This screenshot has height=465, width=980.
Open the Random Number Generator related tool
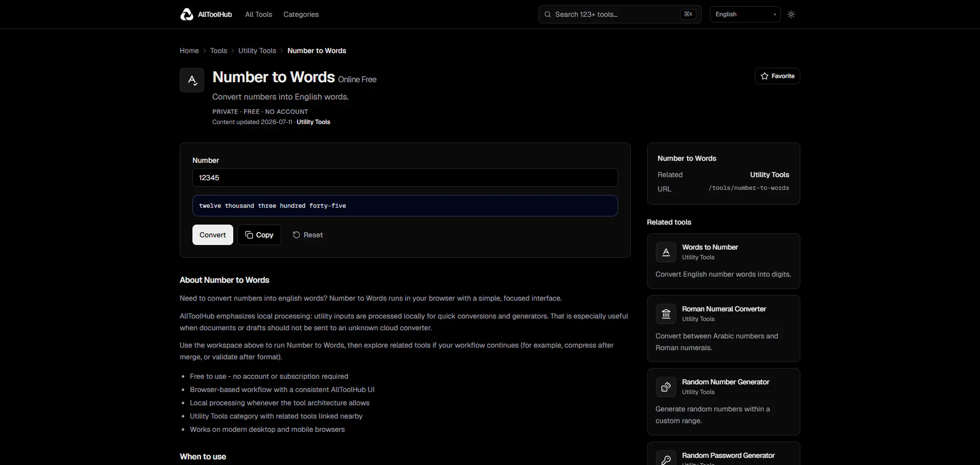point(724,402)
